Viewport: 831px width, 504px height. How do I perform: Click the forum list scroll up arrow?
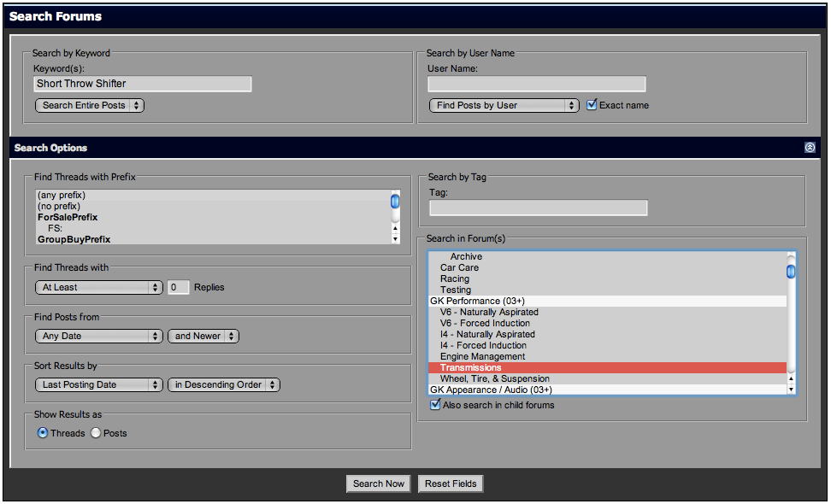[792, 379]
